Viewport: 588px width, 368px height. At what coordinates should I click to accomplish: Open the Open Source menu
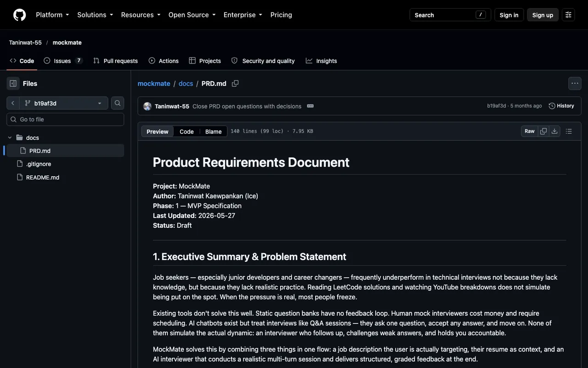[x=192, y=15]
